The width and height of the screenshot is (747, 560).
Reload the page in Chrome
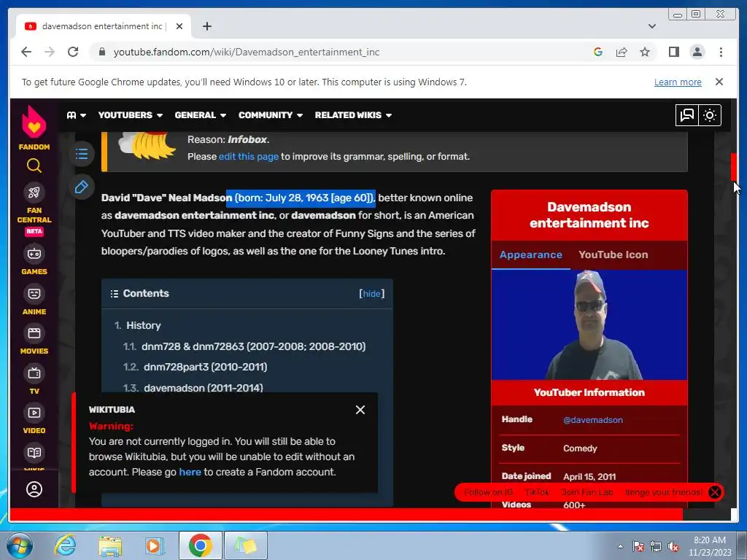pyautogui.click(x=73, y=52)
